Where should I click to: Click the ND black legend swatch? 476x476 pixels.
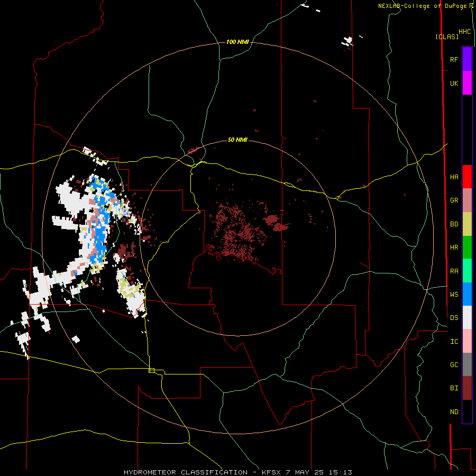tap(467, 411)
